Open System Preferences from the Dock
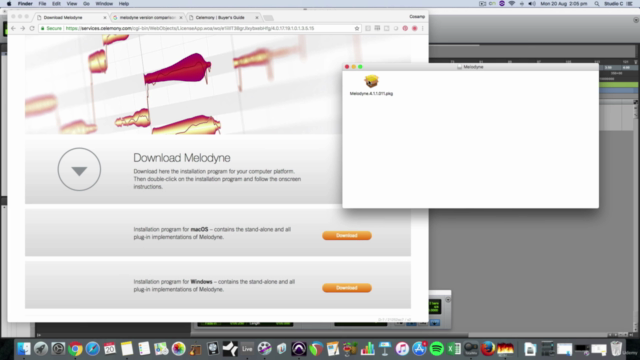This screenshot has height=360, width=640. (x=58, y=349)
